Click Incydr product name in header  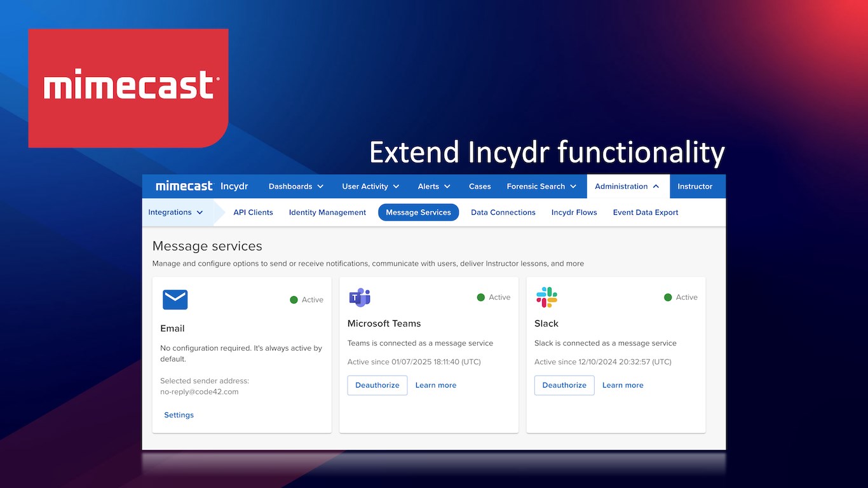234,186
